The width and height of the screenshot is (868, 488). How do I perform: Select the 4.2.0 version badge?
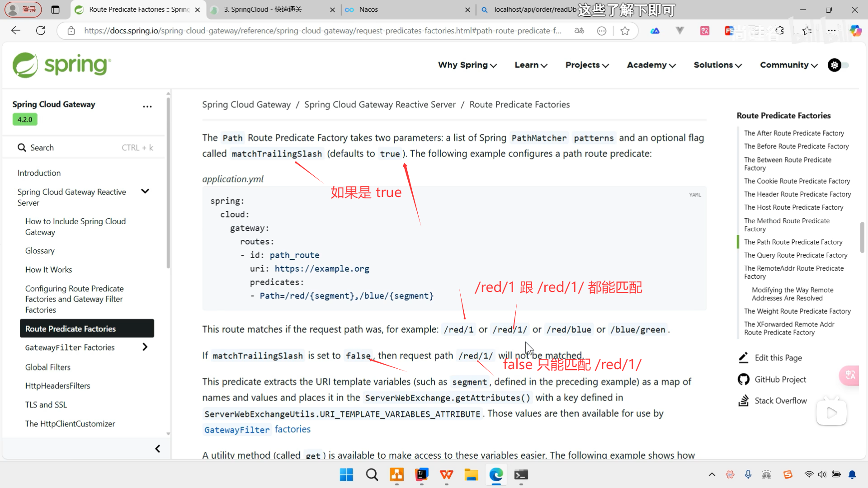click(x=25, y=120)
